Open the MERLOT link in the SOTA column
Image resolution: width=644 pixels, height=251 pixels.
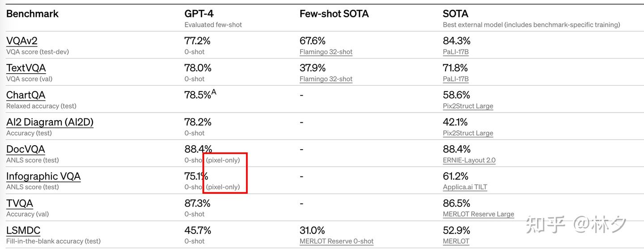(x=456, y=241)
